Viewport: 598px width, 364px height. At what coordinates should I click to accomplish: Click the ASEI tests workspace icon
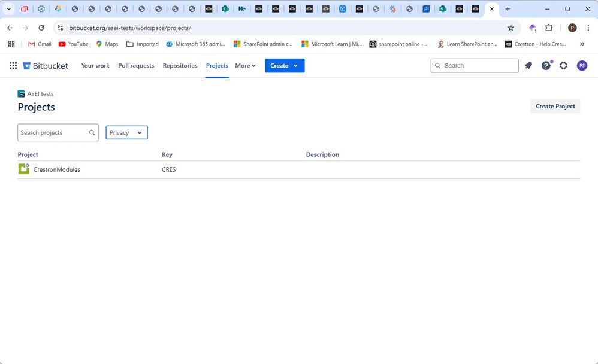(21, 94)
